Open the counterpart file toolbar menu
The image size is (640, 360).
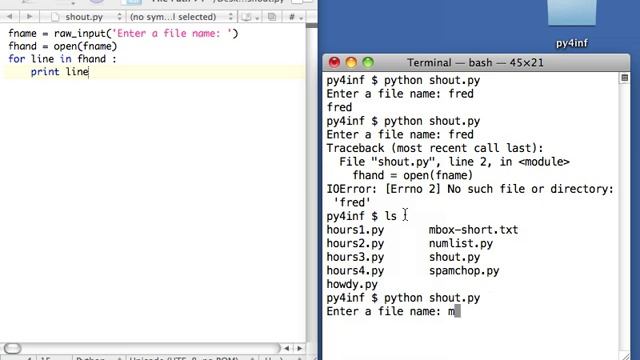click(x=249, y=17)
